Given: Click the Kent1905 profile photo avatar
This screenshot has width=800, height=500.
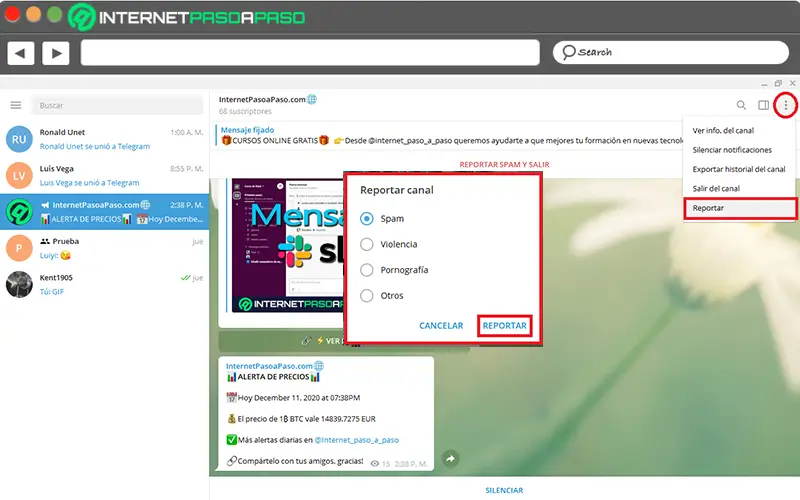Looking at the screenshot, I should point(19,284).
